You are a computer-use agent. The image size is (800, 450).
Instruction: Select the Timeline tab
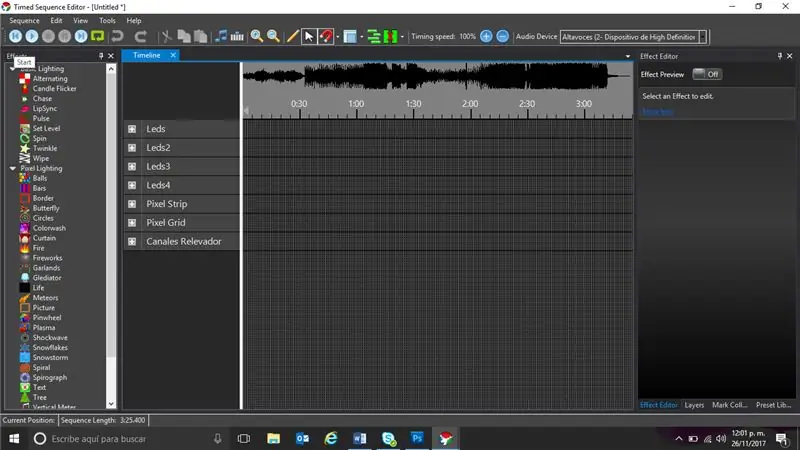(x=146, y=55)
